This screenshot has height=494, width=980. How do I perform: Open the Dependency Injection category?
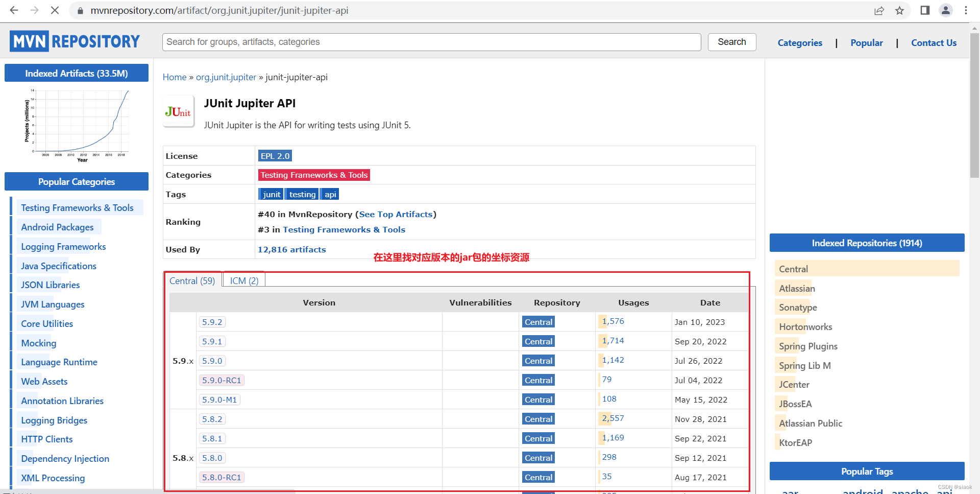tap(65, 459)
